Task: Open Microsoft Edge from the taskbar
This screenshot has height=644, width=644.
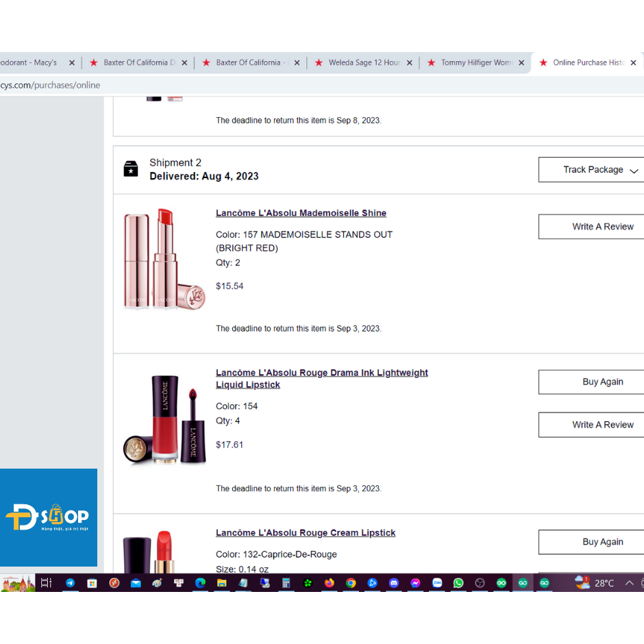Action: pos(200,583)
